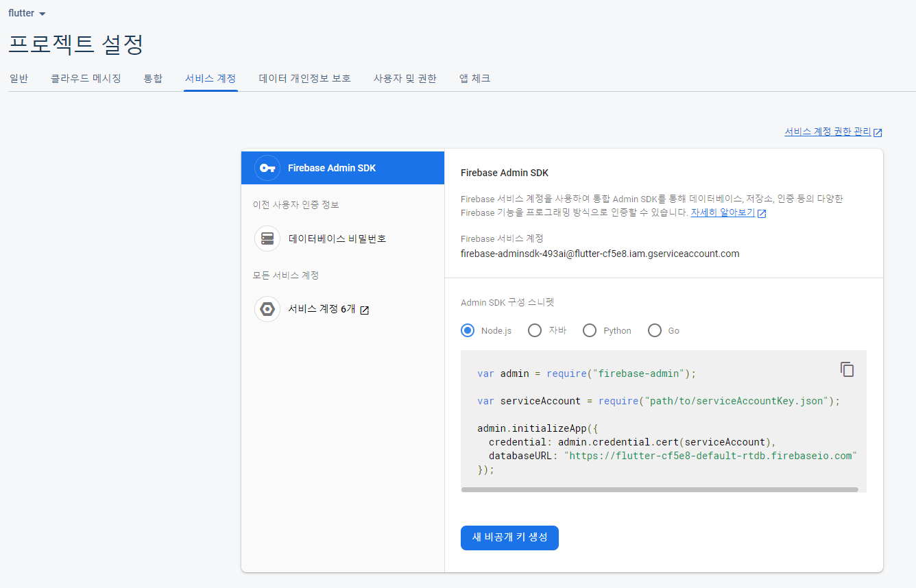The image size is (916, 588).
Task: Open 데이터베이스 비밀번호 in sidebar
Action: pyautogui.click(x=343, y=238)
